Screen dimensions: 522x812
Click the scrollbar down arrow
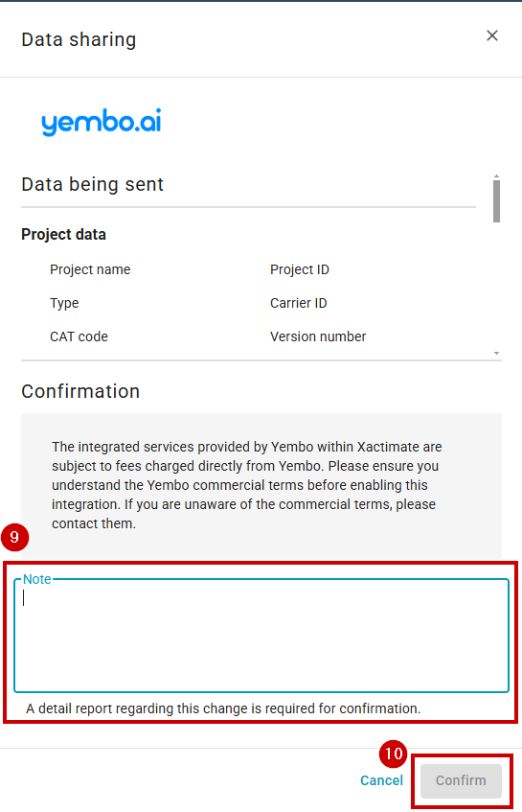[x=497, y=353]
